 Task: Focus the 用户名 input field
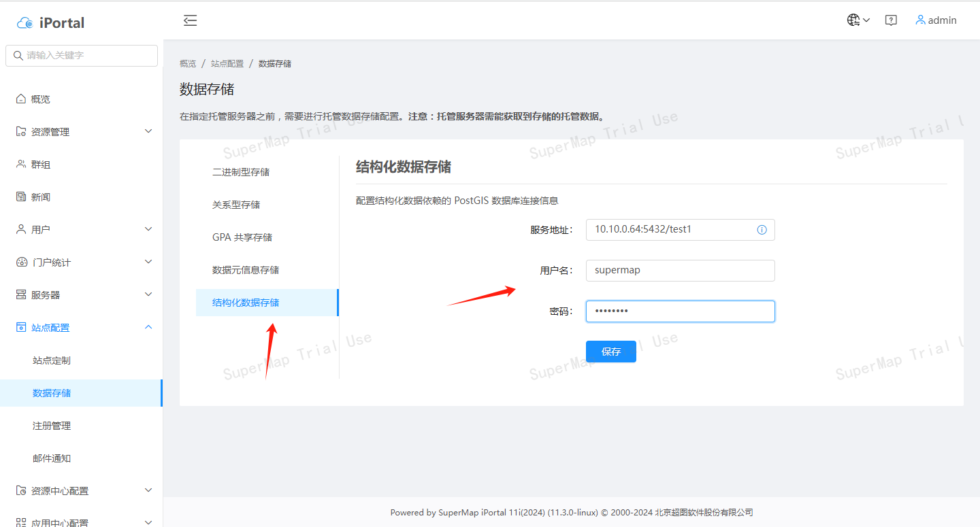pyautogui.click(x=680, y=270)
